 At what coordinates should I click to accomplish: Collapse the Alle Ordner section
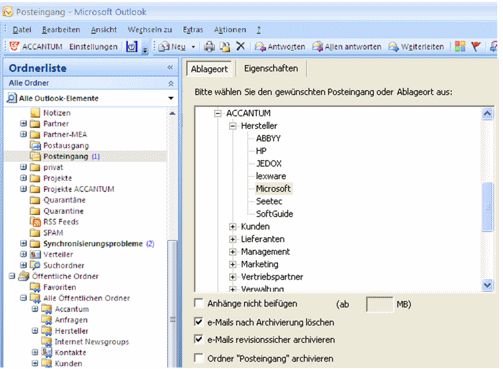tap(171, 83)
